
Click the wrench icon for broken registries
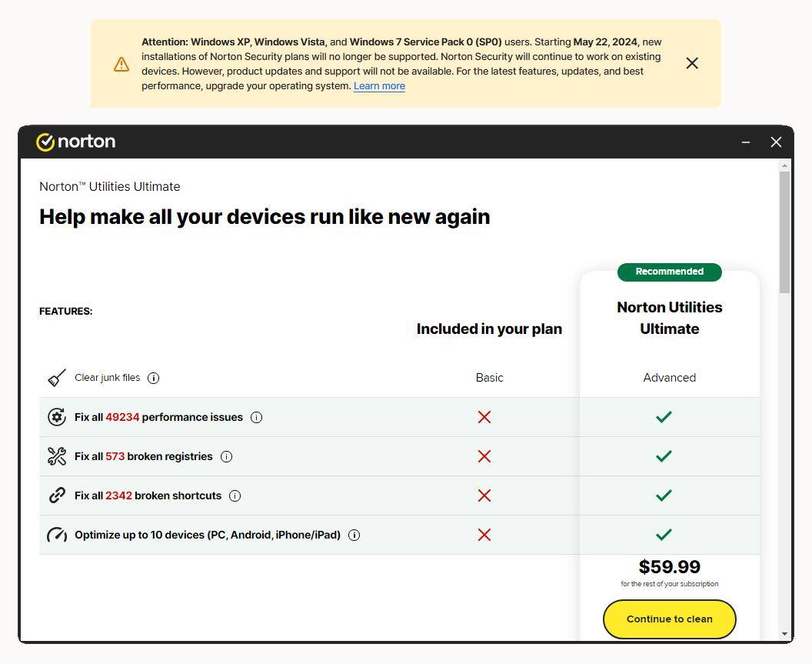coord(57,456)
